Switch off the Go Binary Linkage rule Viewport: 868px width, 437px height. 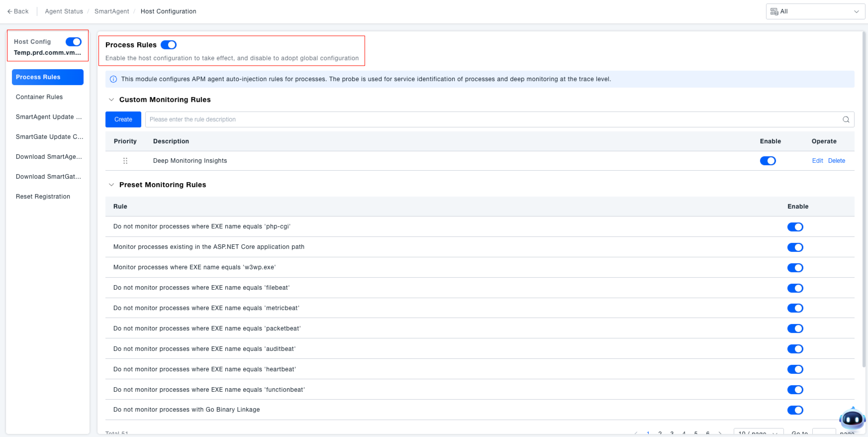pyautogui.click(x=795, y=410)
